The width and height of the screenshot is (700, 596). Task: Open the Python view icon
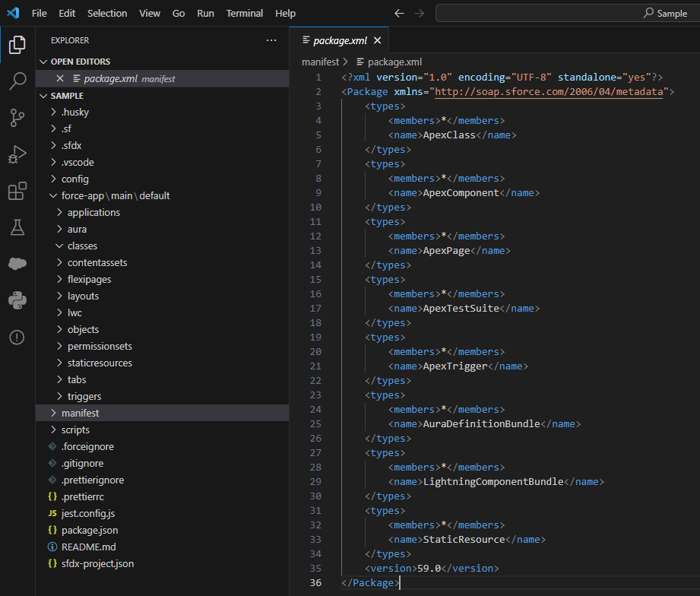[17, 300]
